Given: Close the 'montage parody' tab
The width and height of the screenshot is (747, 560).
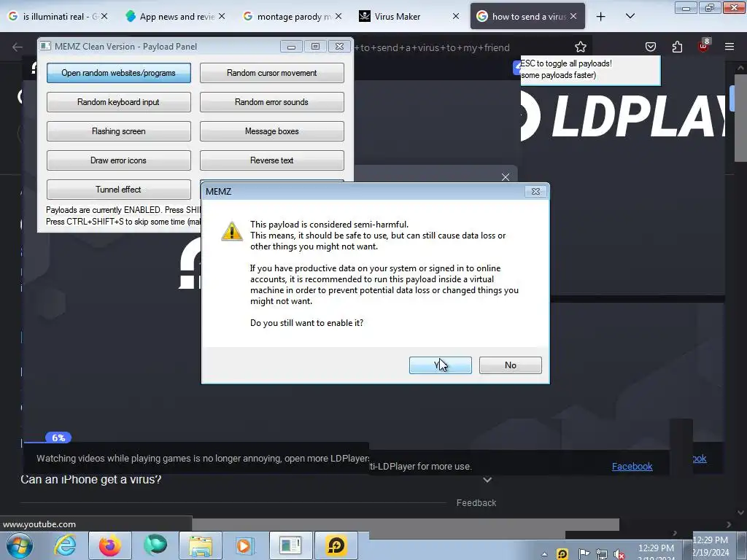Looking at the screenshot, I should (338, 16).
